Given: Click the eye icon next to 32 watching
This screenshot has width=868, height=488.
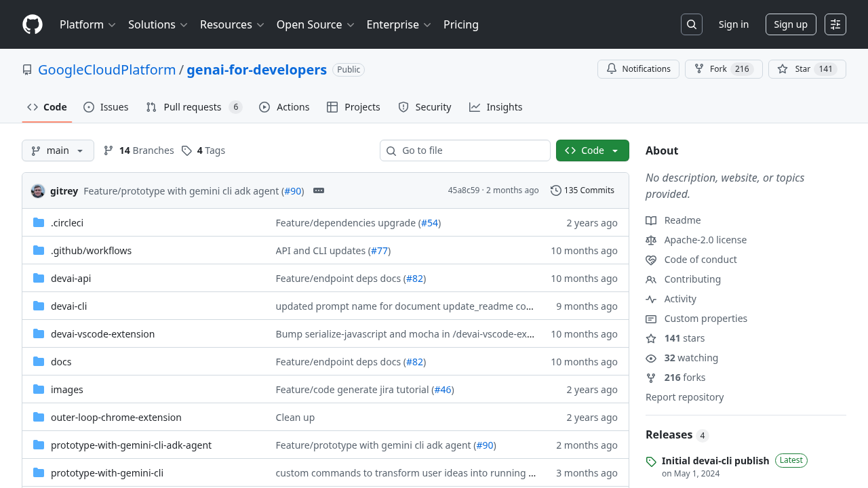Looking at the screenshot, I should coord(651,358).
